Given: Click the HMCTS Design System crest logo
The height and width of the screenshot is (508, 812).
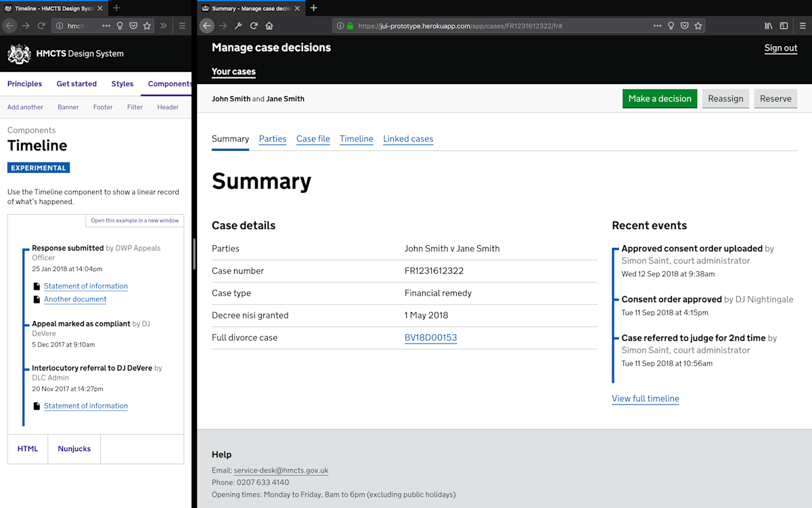Looking at the screenshot, I should [x=19, y=54].
